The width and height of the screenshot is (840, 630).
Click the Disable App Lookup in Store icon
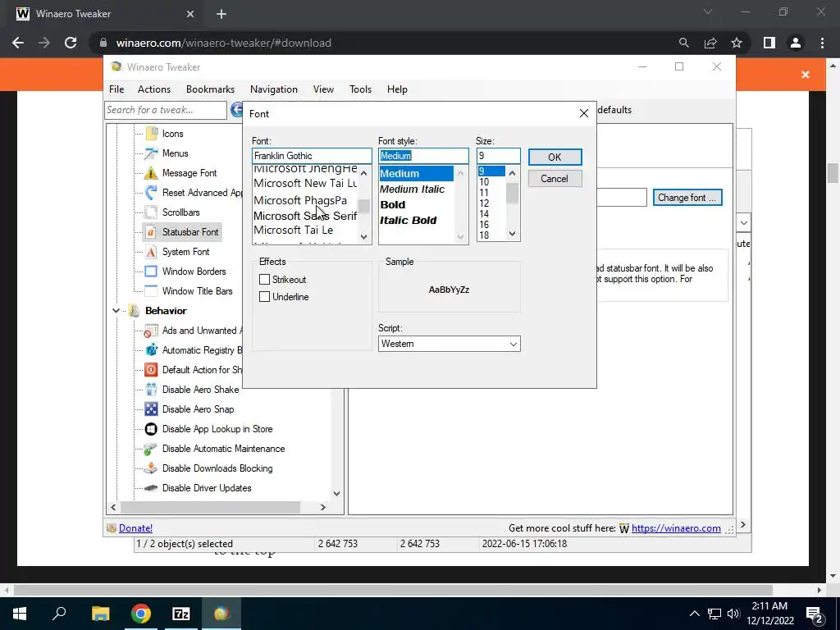click(152, 428)
